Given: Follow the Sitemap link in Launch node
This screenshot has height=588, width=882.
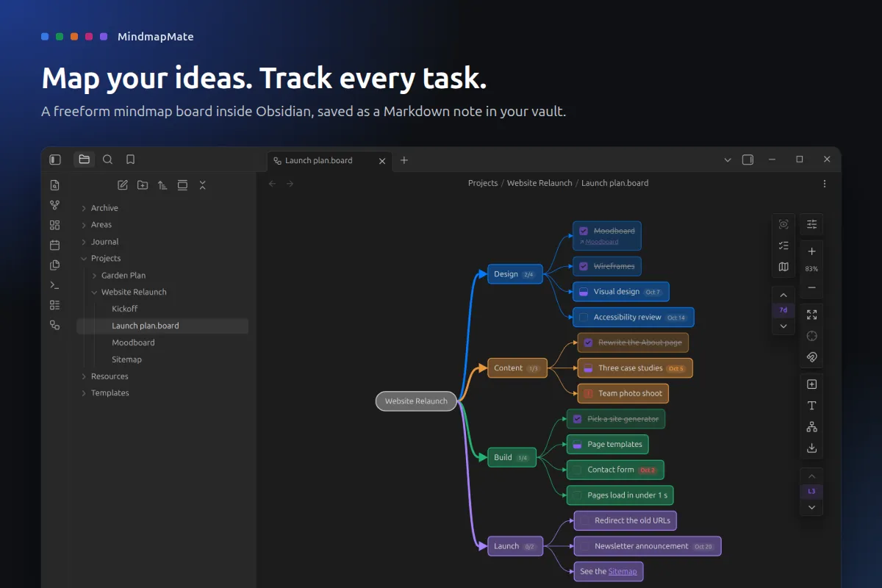Looking at the screenshot, I should tap(623, 571).
